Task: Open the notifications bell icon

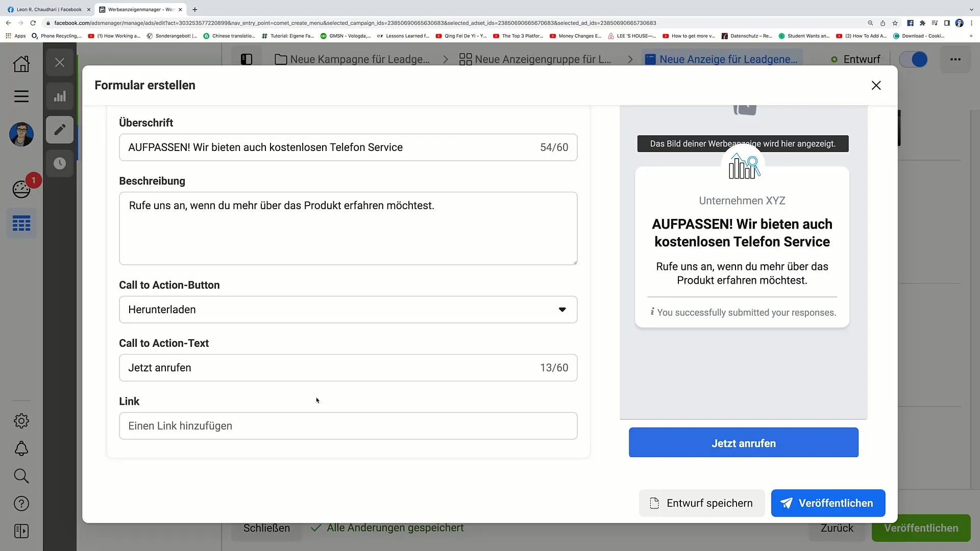Action: 21,448
